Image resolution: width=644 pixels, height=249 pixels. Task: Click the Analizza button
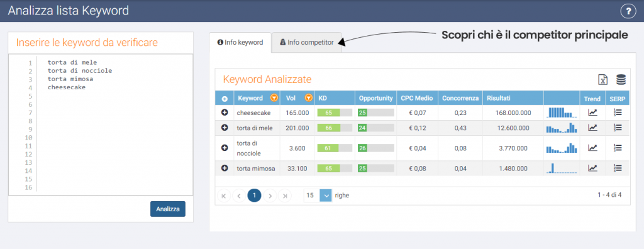pos(168,209)
